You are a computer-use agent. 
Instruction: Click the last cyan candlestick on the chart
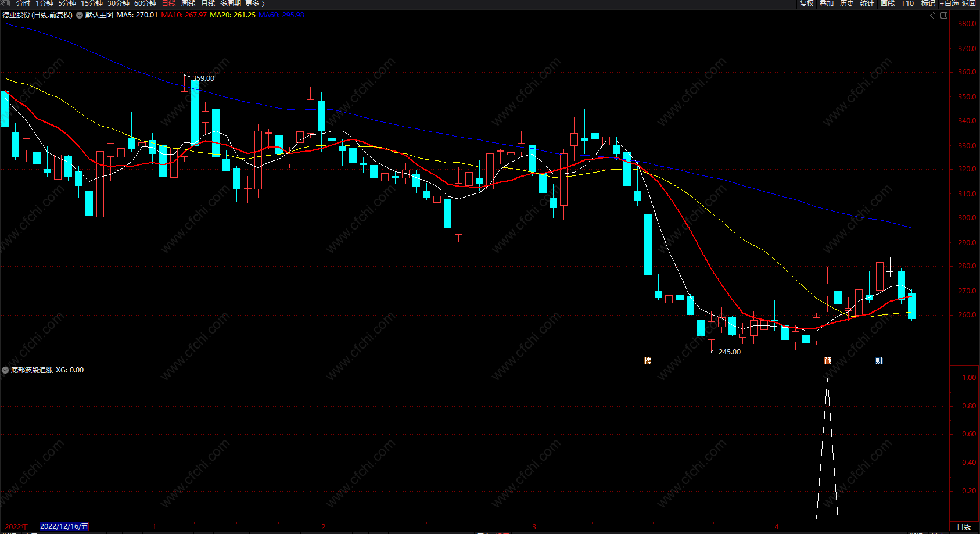(912, 306)
